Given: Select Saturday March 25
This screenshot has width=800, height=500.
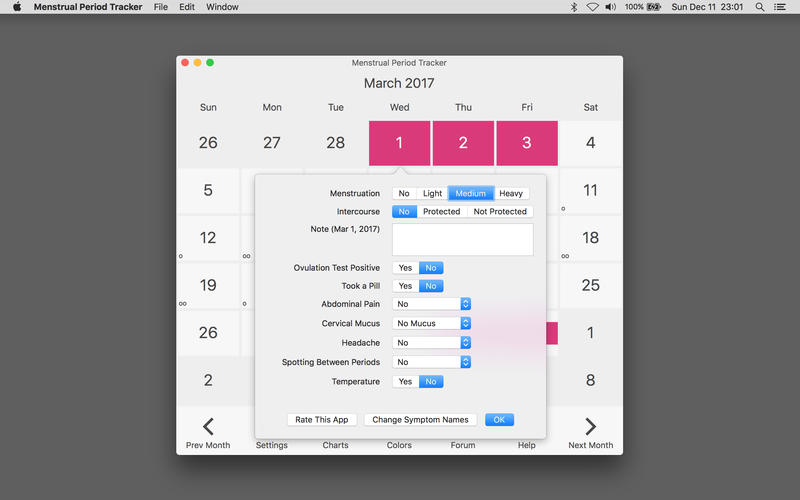Looking at the screenshot, I should [591, 286].
